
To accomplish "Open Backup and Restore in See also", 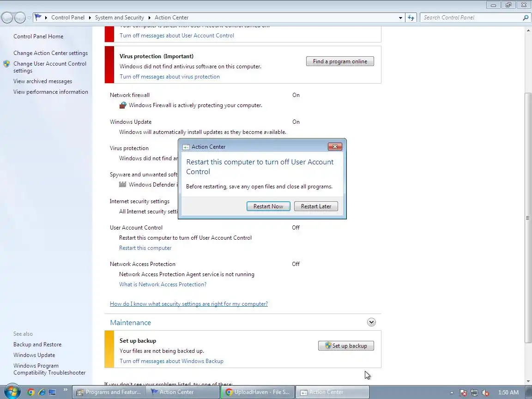I will click(x=37, y=345).
